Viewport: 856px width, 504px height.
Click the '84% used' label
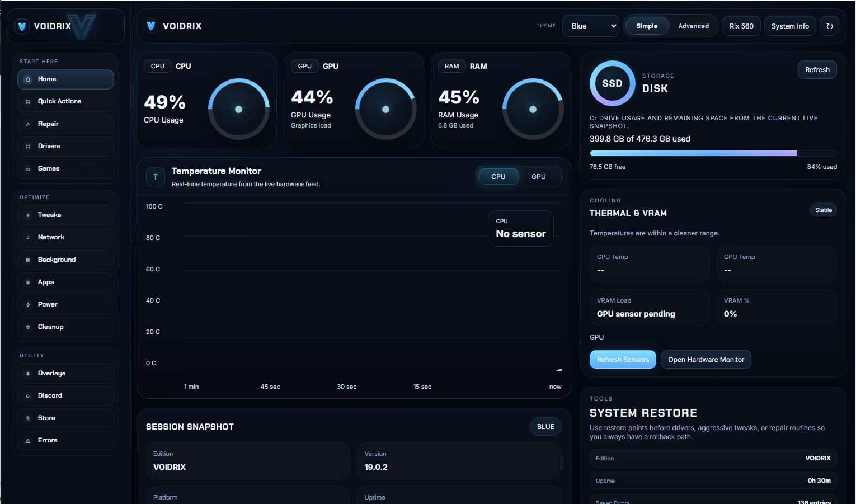[822, 167]
